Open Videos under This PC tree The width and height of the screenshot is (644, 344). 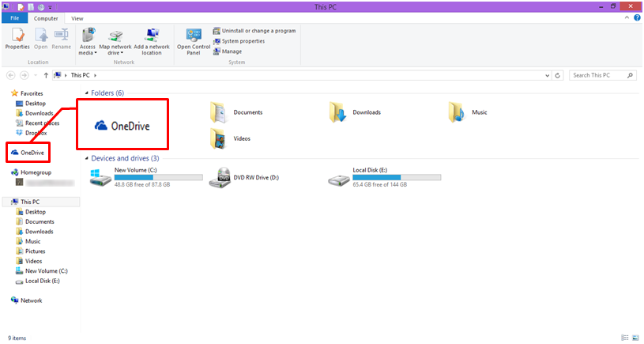28,262
